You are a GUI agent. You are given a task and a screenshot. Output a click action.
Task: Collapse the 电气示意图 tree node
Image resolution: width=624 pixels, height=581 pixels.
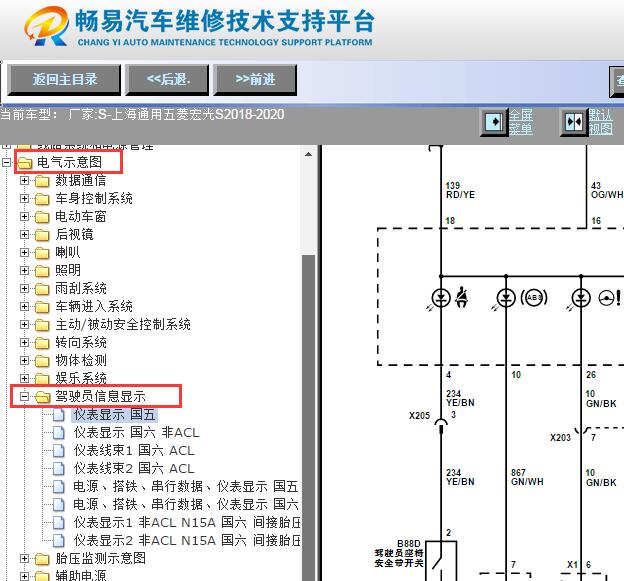(x=6, y=162)
